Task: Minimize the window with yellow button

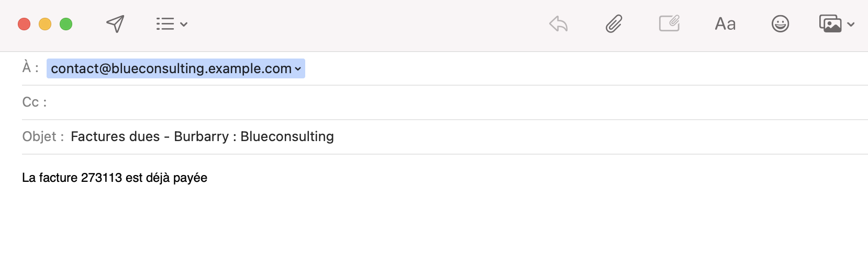Action: (45, 24)
